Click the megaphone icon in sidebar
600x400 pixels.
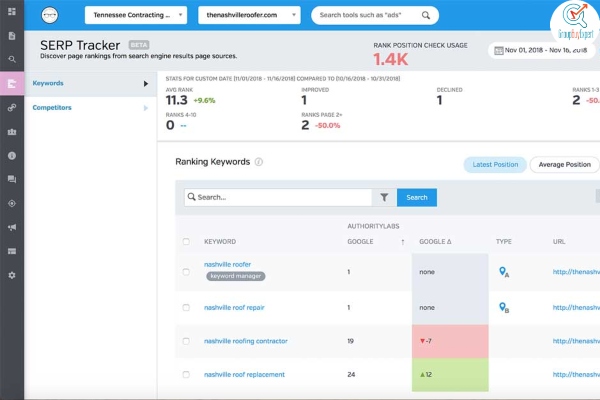tap(12, 227)
